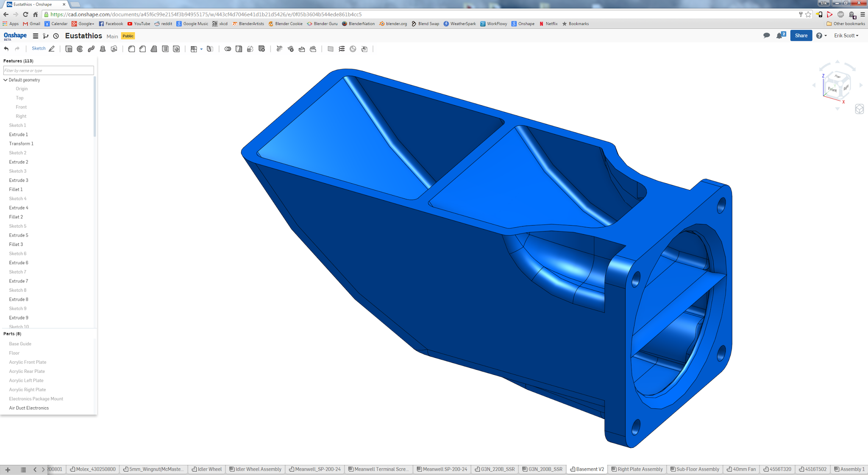This screenshot has height=475, width=868.
Task: Select the Extrude tool icon
Action: pyautogui.click(x=69, y=49)
